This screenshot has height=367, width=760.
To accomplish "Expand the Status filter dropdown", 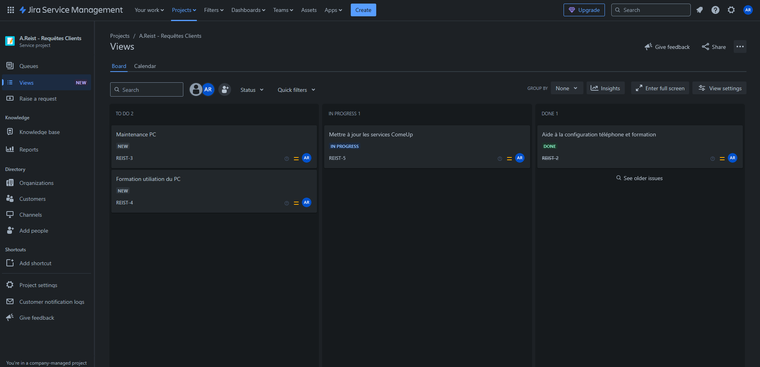I will pos(252,90).
